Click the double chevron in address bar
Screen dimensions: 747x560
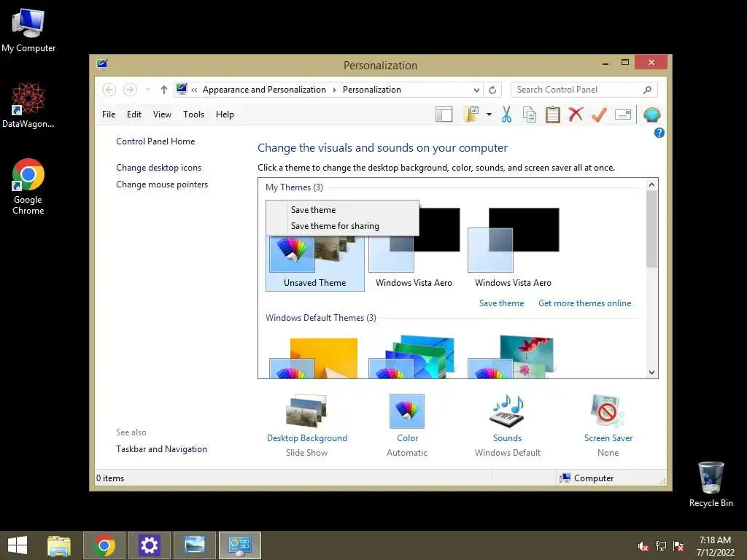pos(194,90)
